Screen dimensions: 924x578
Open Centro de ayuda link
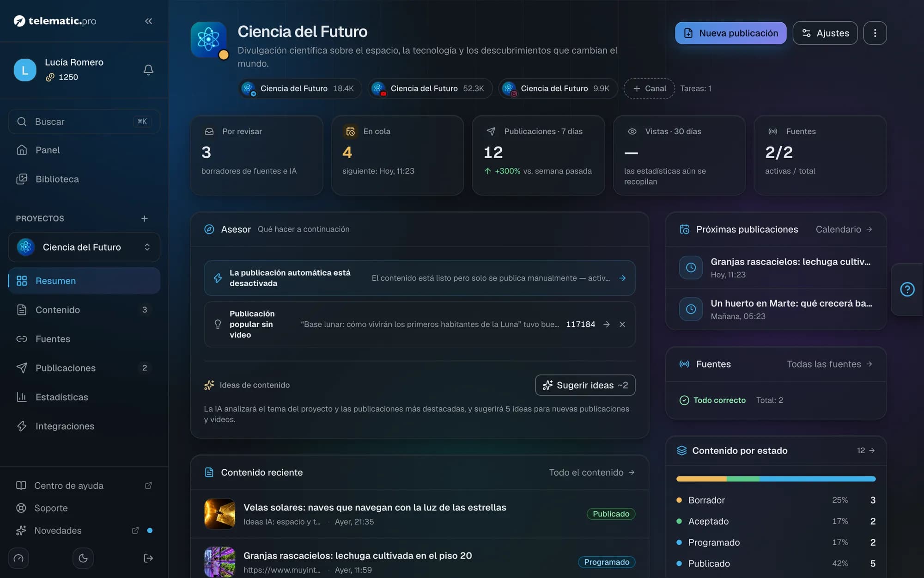tap(84, 486)
